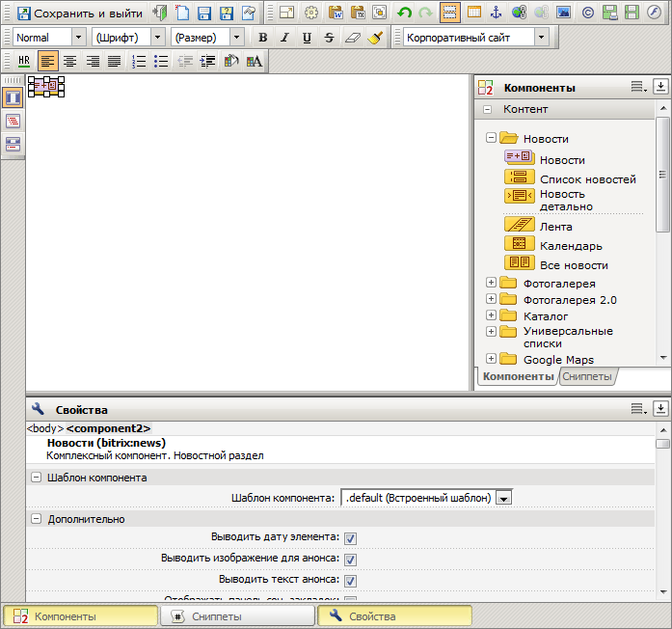Expand the Фотогалерея 2.0 folder
The height and width of the screenshot is (629, 672).
[491, 299]
